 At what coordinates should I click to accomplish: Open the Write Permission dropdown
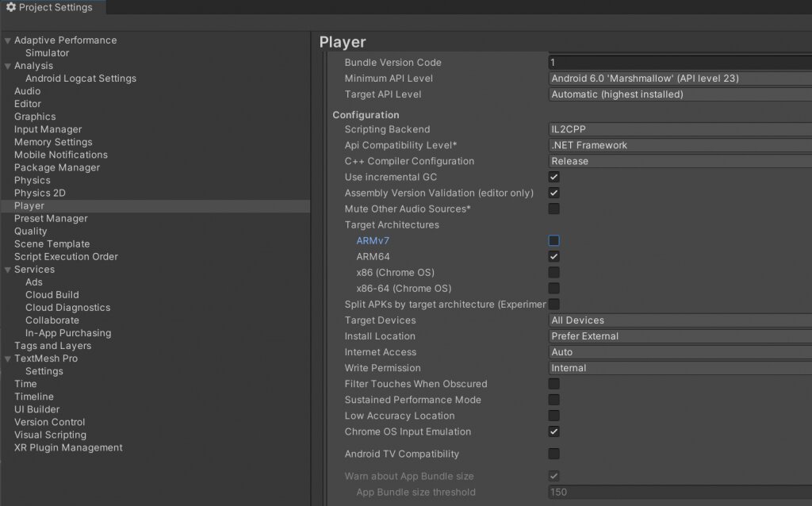click(x=680, y=368)
